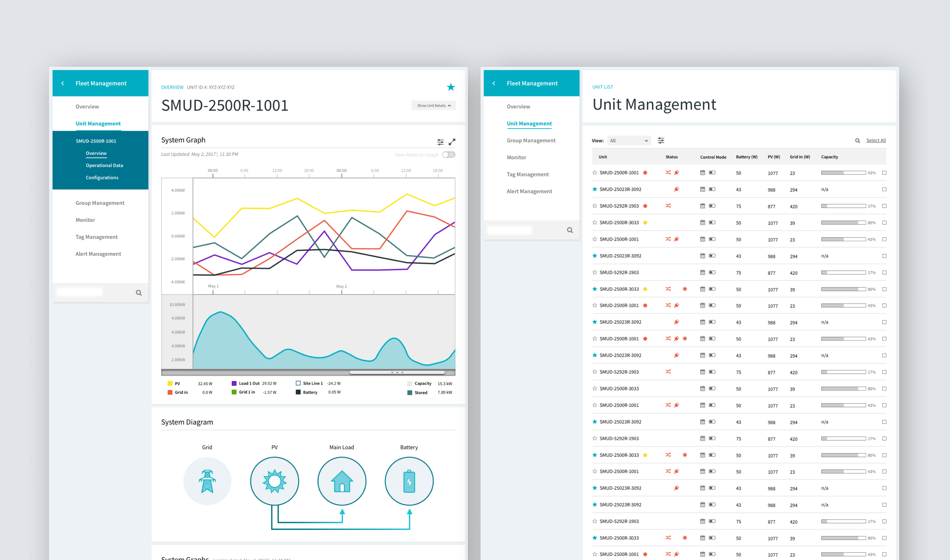Sort table by Capacity column header

point(829,157)
